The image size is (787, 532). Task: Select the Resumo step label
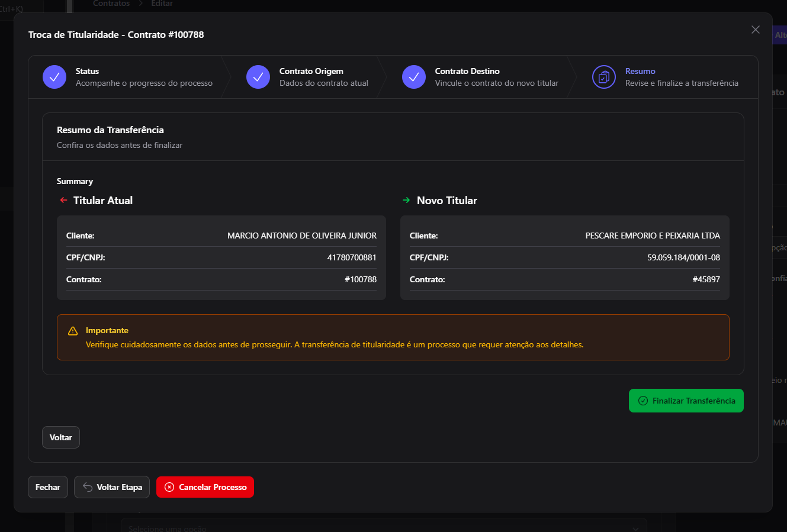(640, 71)
